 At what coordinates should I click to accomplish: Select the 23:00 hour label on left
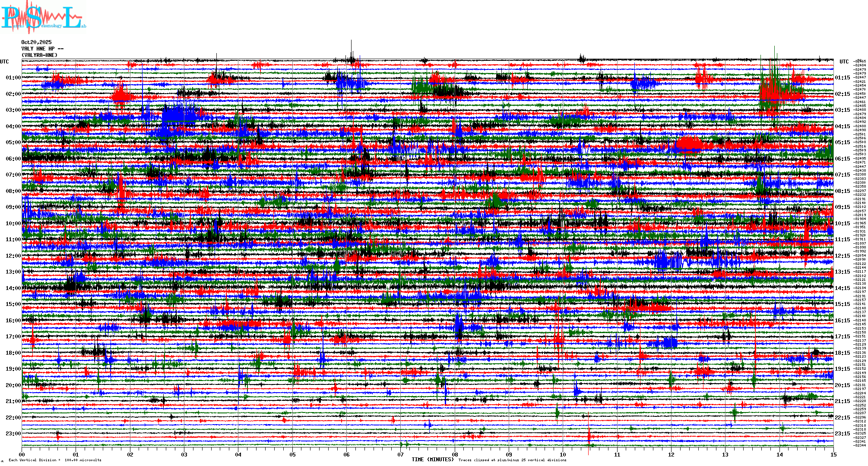pyautogui.click(x=13, y=434)
